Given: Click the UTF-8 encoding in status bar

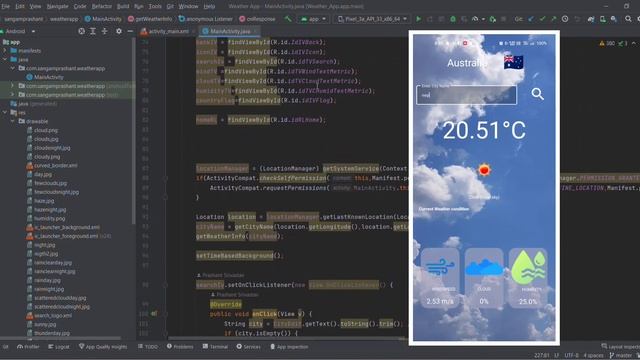Looking at the screenshot, I should [571, 356].
